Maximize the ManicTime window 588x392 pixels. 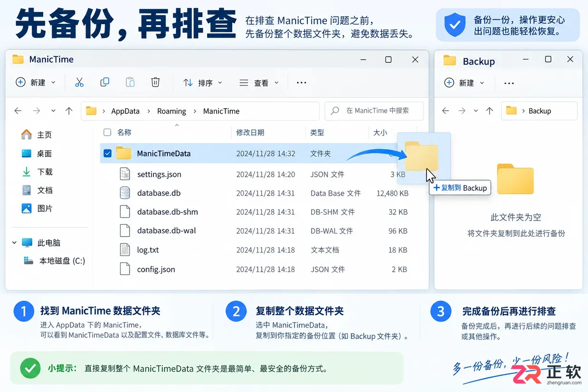388,59
